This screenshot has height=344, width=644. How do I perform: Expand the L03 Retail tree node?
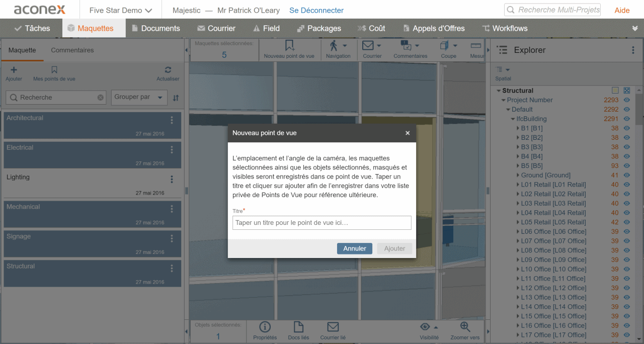(518, 204)
